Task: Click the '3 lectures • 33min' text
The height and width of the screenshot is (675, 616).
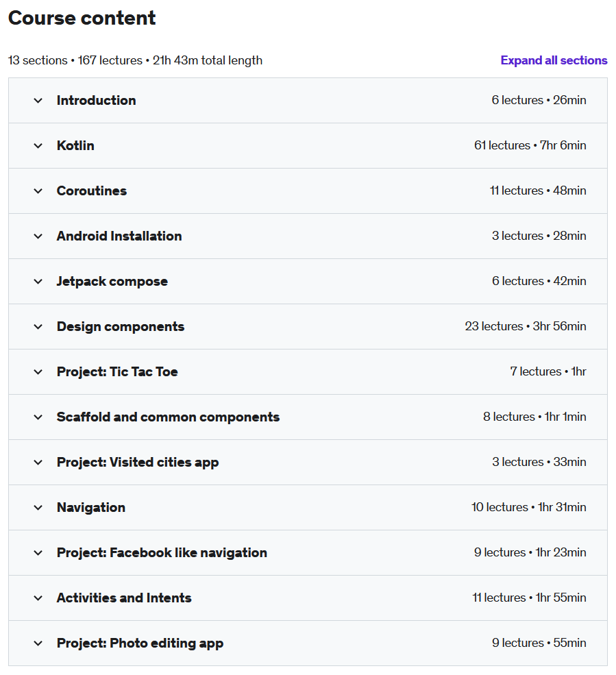Action: click(539, 462)
